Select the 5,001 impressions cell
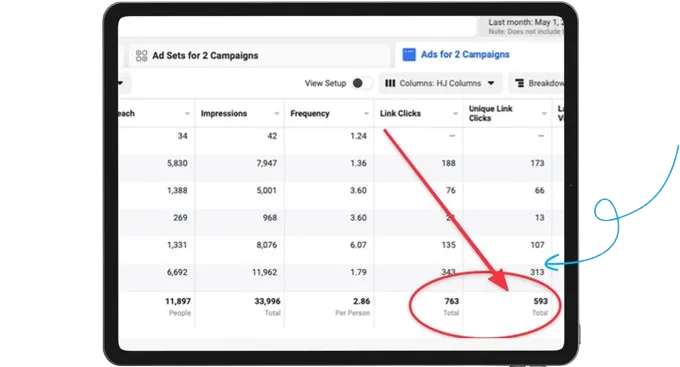The width and height of the screenshot is (680, 367). pos(266,190)
